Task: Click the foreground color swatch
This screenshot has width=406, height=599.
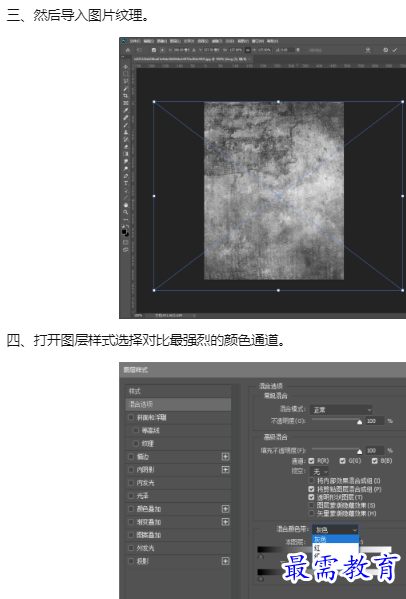Action: [x=124, y=231]
